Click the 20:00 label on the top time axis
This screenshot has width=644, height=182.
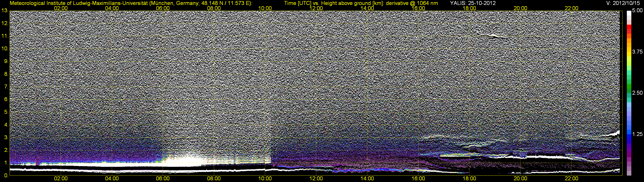pos(521,8)
